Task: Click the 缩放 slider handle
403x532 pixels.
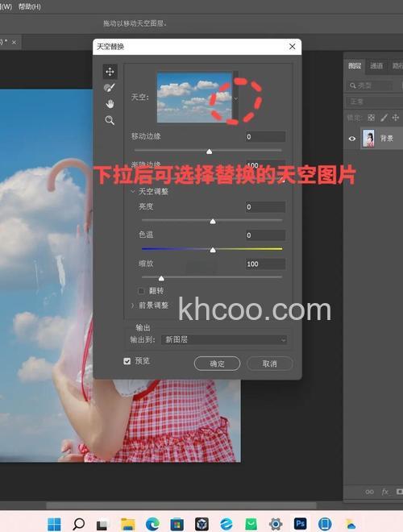Action: tap(161, 278)
